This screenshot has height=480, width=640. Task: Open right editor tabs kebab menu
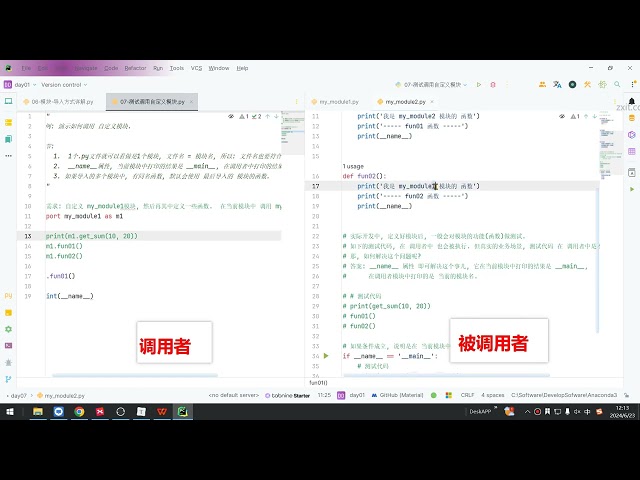615,101
